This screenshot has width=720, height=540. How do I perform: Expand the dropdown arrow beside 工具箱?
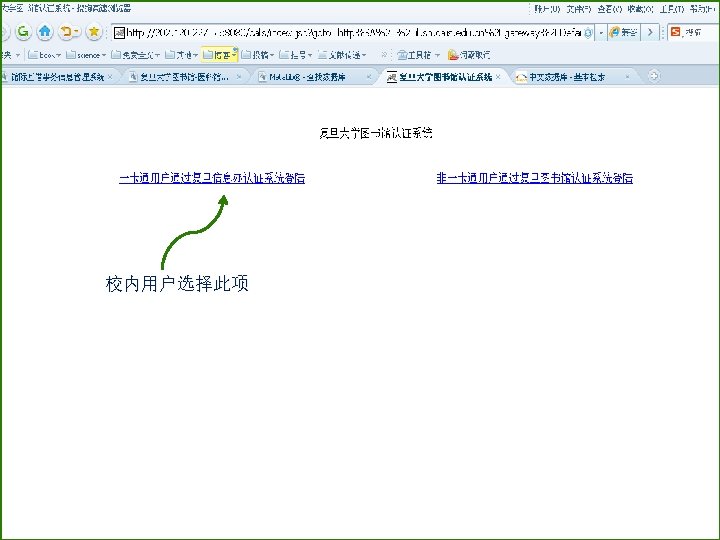437,56
